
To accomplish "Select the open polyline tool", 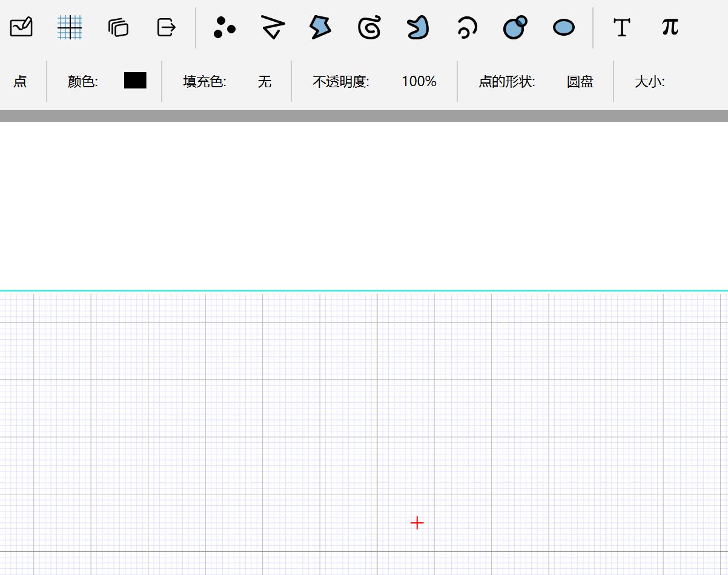I will [x=273, y=27].
